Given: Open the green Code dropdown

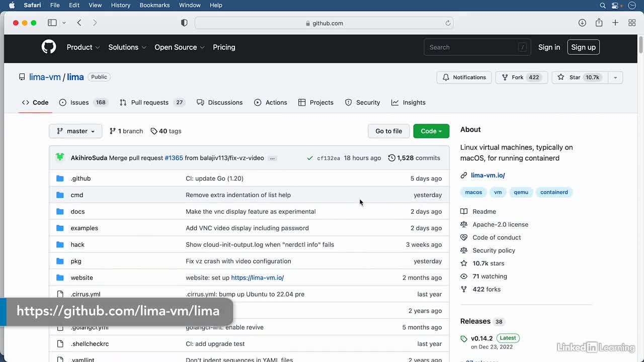Looking at the screenshot, I should tap(431, 131).
